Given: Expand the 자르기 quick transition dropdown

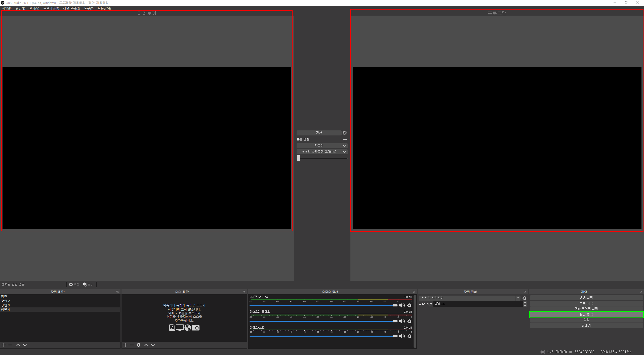Looking at the screenshot, I should (344, 146).
